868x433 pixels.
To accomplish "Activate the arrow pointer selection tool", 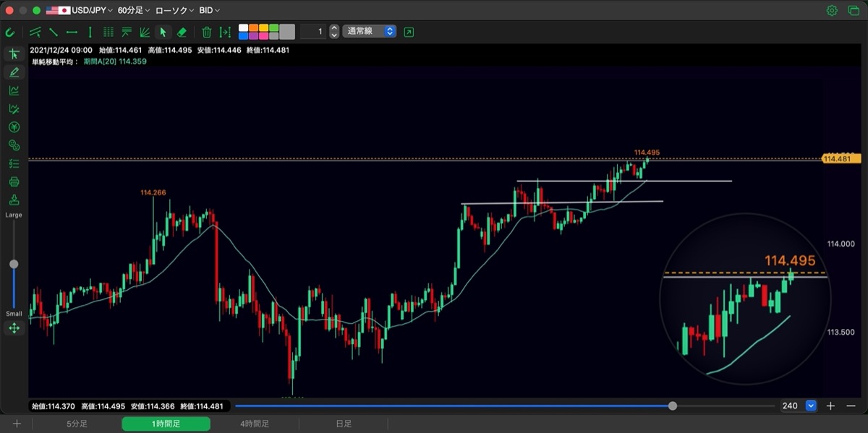I will tap(163, 32).
